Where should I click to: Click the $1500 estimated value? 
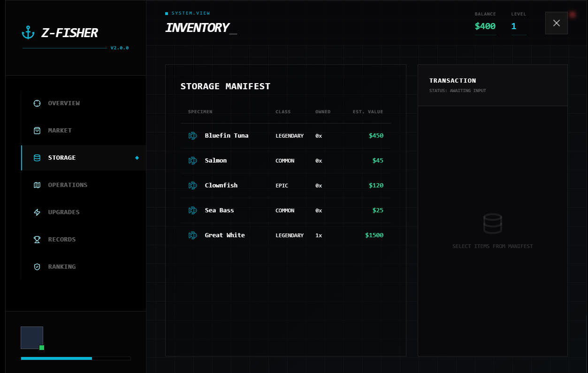(374, 235)
